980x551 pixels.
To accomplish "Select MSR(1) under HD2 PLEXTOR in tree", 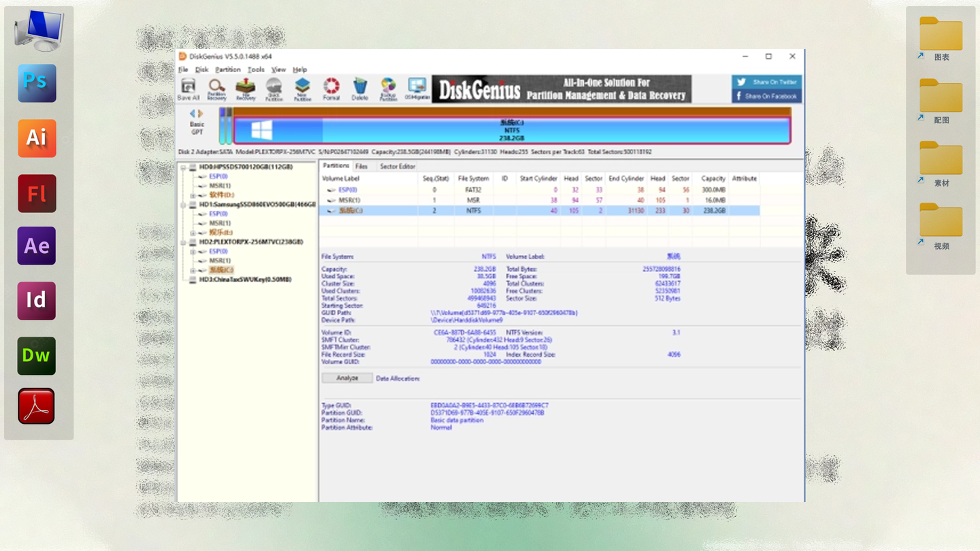I will [220, 261].
